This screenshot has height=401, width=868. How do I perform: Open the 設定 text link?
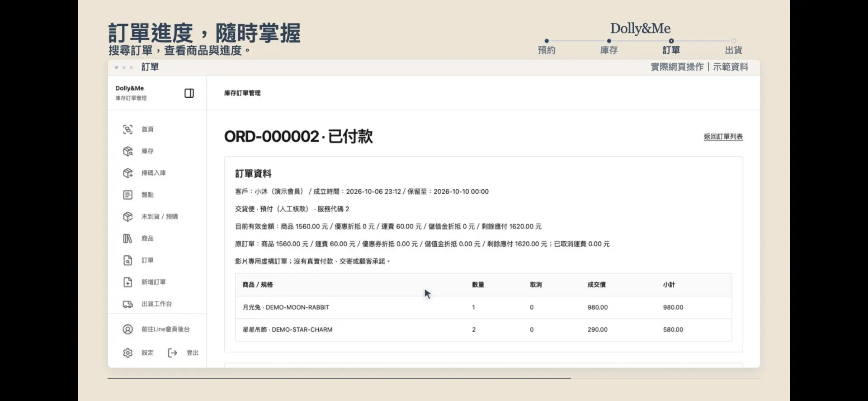[x=147, y=353]
